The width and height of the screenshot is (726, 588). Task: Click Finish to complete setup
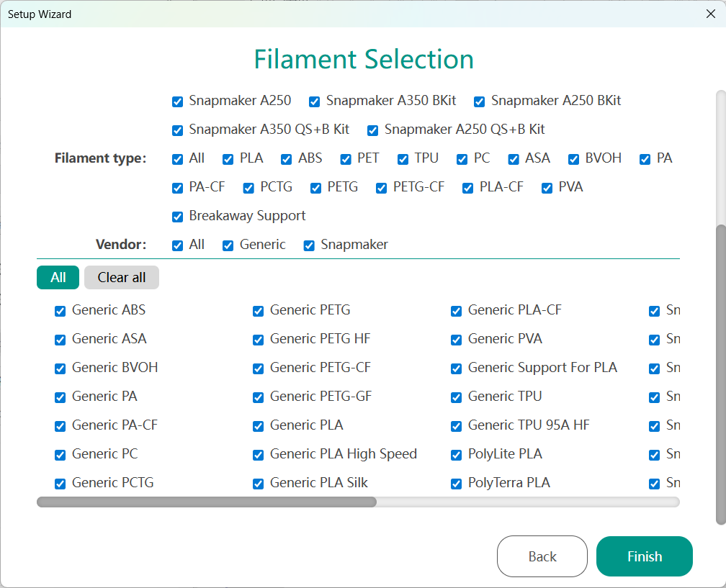644,556
